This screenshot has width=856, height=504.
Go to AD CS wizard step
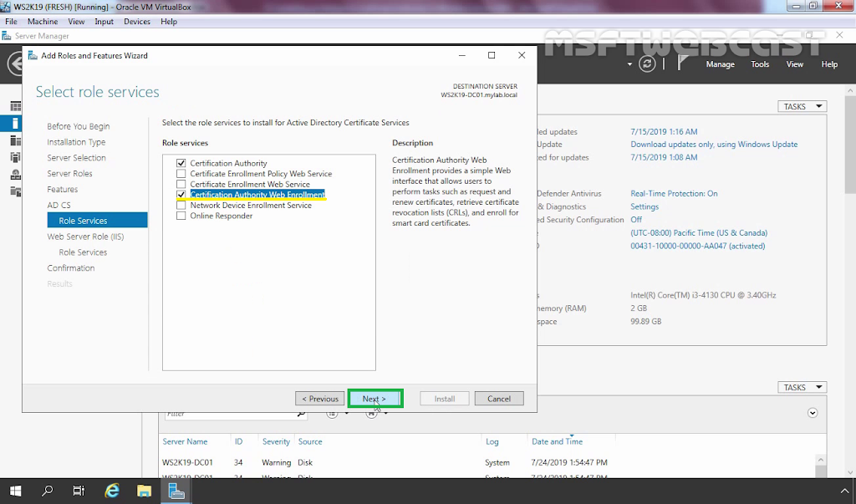(59, 206)
